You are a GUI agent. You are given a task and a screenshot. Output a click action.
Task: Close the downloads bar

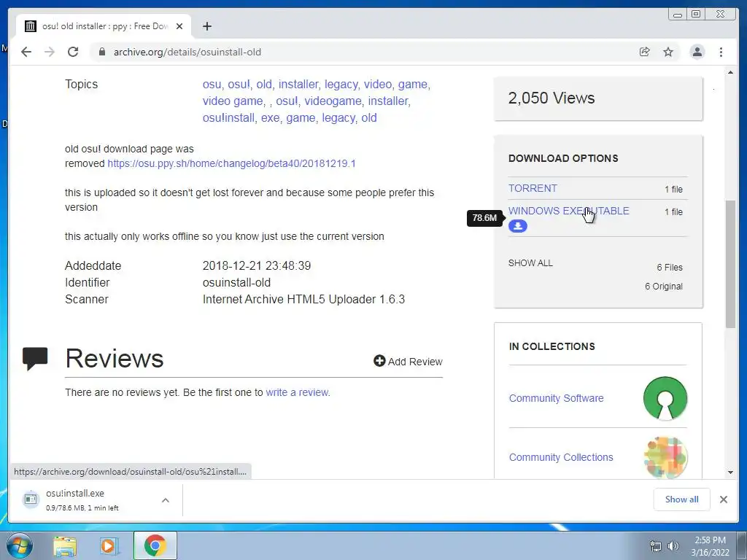723,499
